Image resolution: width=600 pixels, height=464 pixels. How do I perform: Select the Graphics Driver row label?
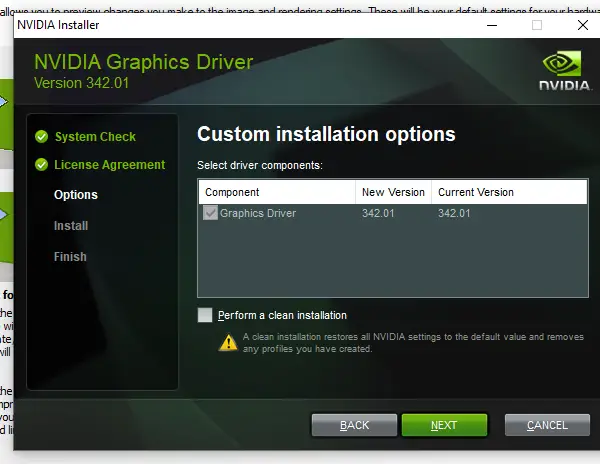pyautogui.click(x=258, y=213)
